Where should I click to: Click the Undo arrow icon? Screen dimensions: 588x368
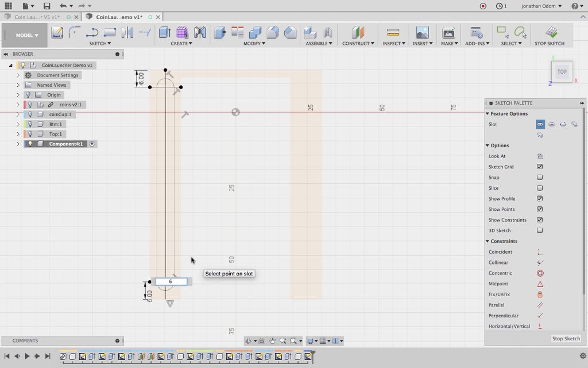pos(63,6)
